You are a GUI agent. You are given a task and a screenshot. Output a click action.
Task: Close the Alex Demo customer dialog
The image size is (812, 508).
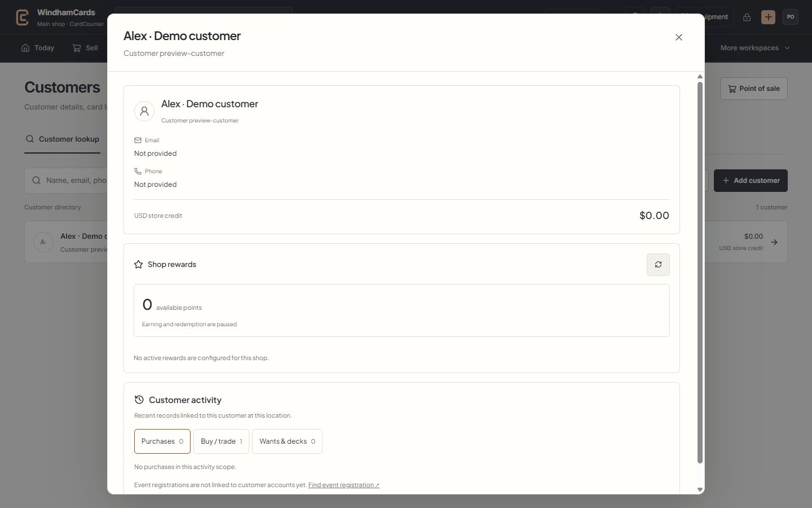pos(679,37)
